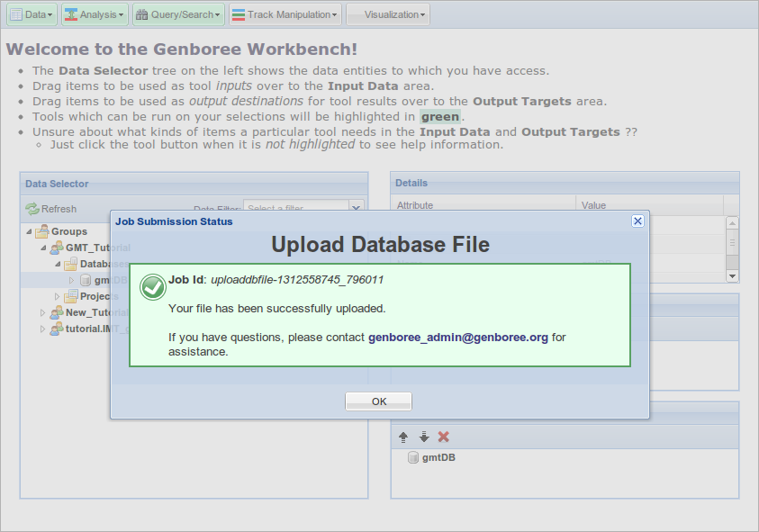Click the Track Manipulation stripes icon
759x532 pixels.
[239, 15]
